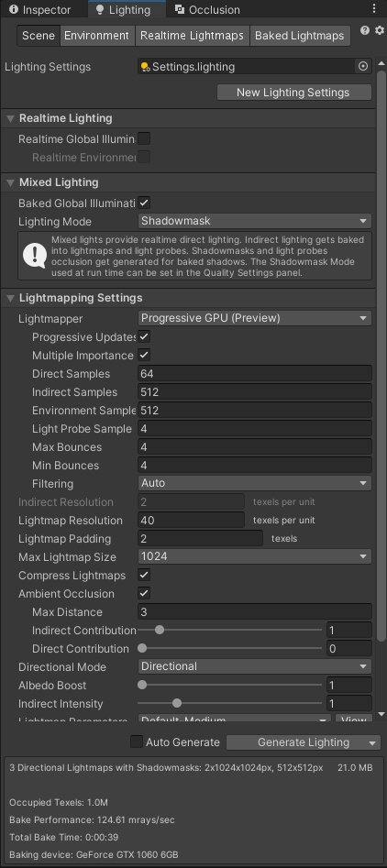This screenshot has width=387, height=868.
Task: Open the lighting help icon
Action: point(365,31)
